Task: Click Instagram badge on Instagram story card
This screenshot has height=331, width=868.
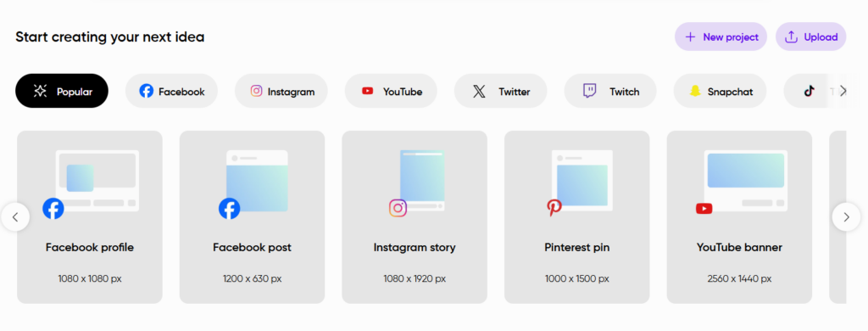Action: [x=398, y=208]
